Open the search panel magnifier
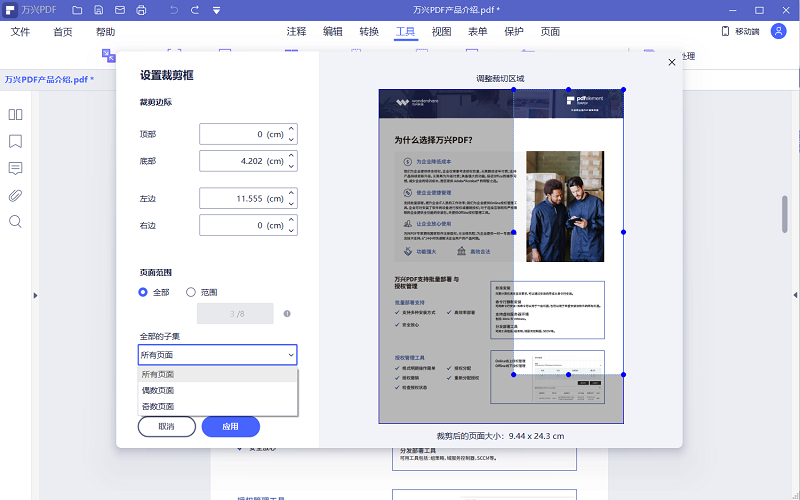Viewport: 800px width, 500px height. coord(15,221)
